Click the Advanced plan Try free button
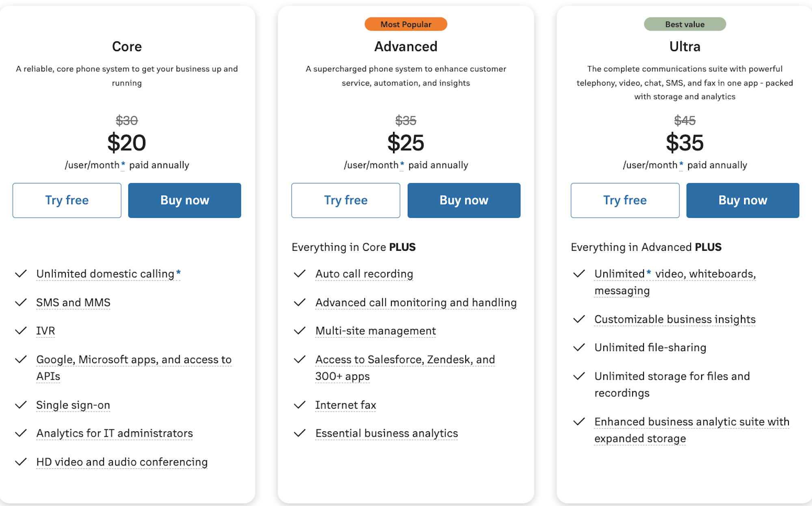This screenshot has width=812, height=506. (346, 200)
